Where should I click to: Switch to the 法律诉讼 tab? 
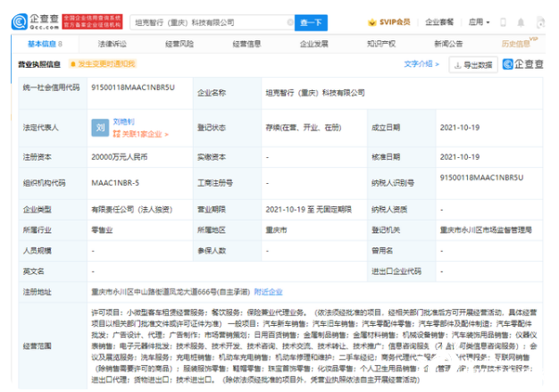pyautogui.click(x=113, y=44)
